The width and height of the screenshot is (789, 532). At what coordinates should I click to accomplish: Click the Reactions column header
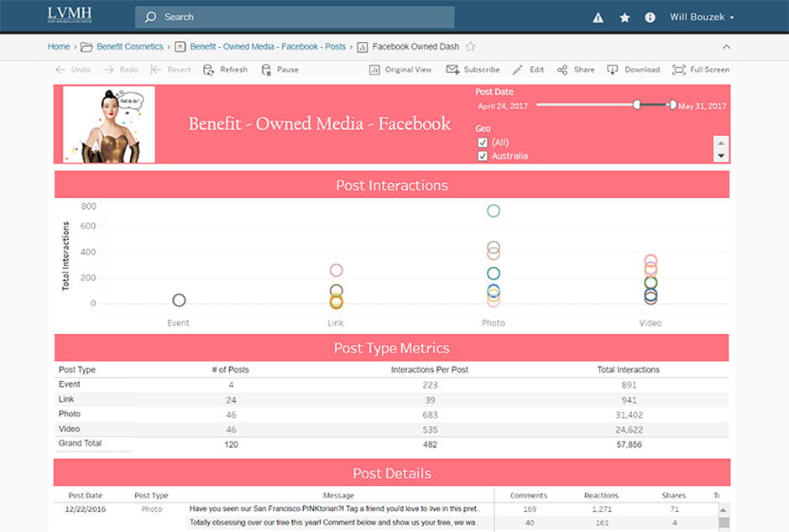[x=601, y=495]
